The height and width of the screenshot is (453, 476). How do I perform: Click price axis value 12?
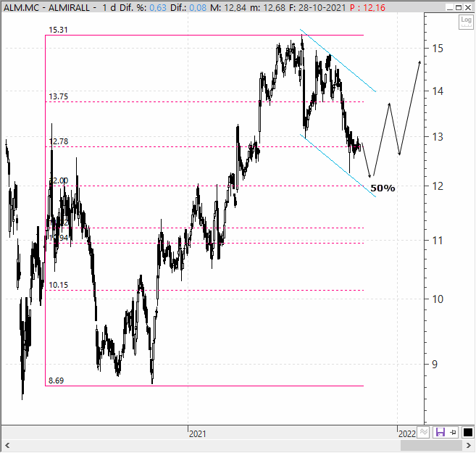click(x=438, y=186)
